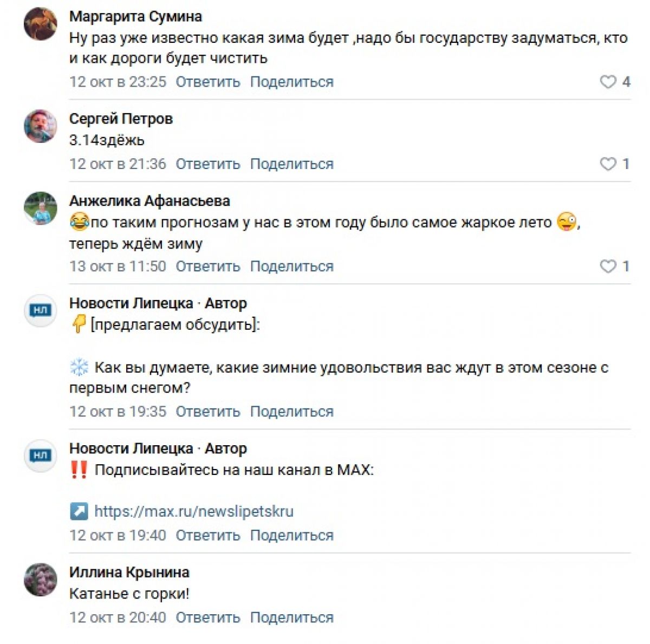The image size is (650, 644).
Task: Click heart icon on Сергей Петров's comment
Action: click(x=608, y=164)
